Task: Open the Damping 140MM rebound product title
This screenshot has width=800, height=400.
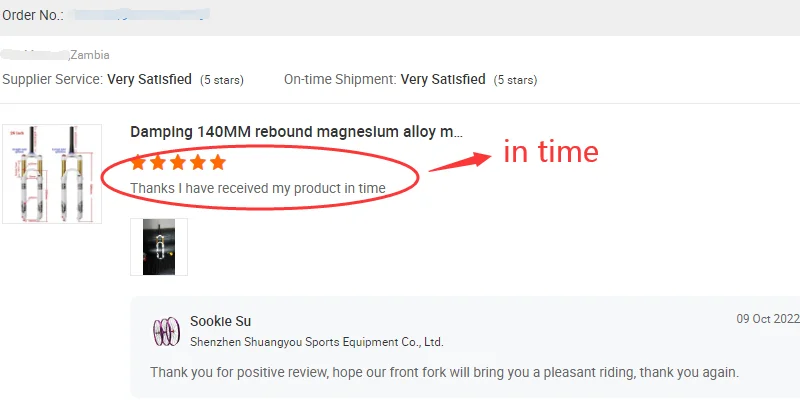Action: 297,132
